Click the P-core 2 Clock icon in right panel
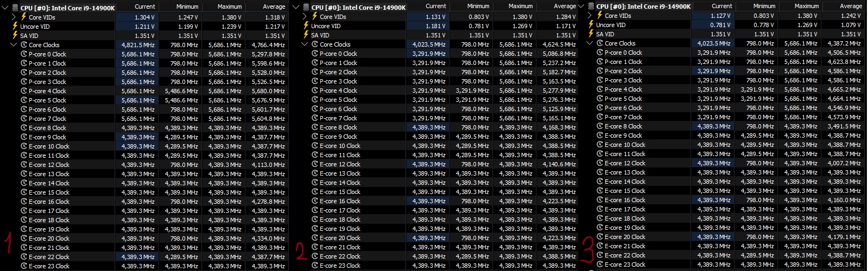This screenshot has width=868, height=271. pyautogui.click(x=600, y=70)
